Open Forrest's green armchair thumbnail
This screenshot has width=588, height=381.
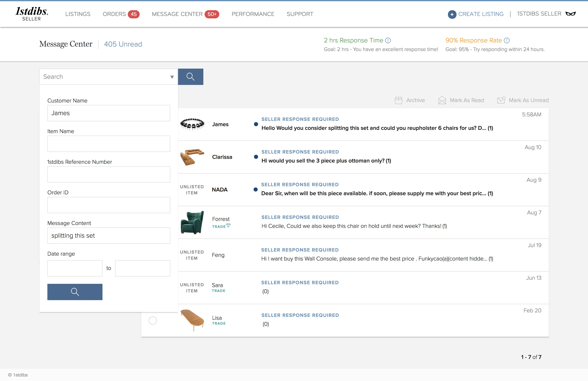point(192,222)
